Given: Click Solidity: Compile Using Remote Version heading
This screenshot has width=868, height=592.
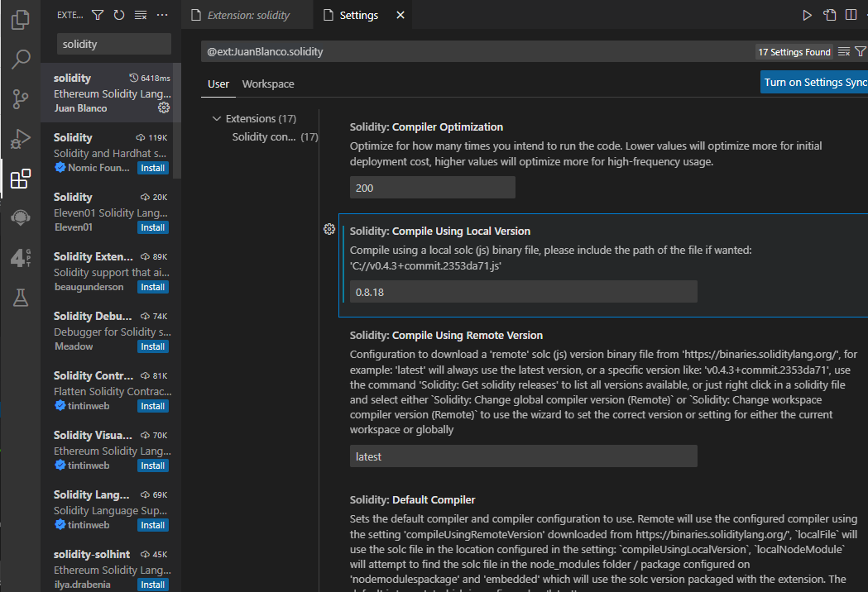Looking at the screenshot, I should click(x=446, y=336).
